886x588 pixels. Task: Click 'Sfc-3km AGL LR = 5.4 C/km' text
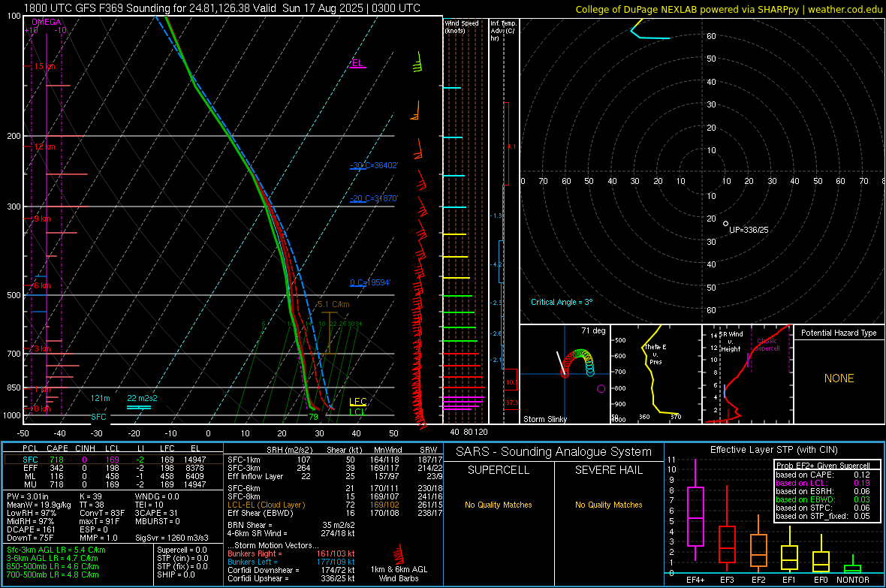pos(56,550)
